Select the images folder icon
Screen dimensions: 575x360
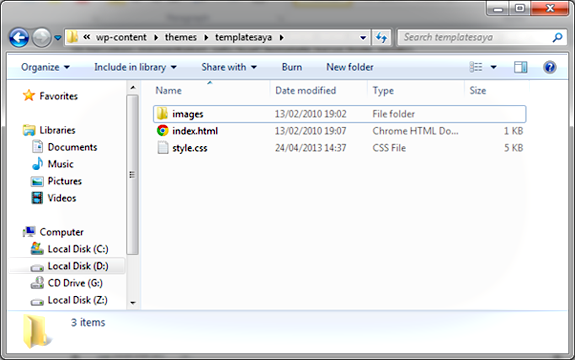[x=162, y=114]
